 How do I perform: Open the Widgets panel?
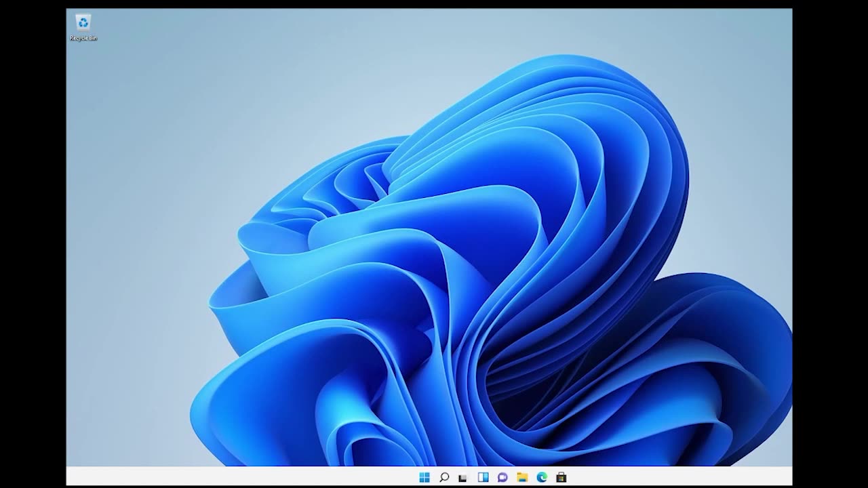coord(483,477)
